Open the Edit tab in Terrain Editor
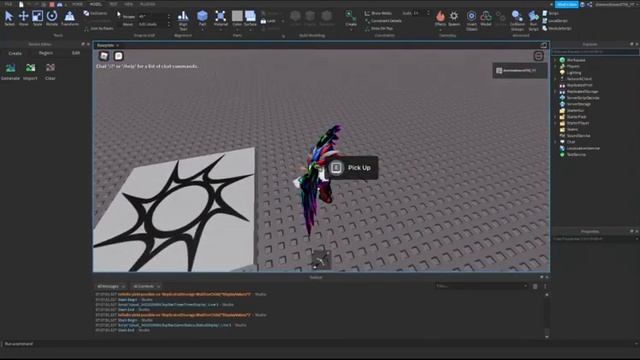Image resolution: width=640 pixels, height=360 pixels. 76,53
